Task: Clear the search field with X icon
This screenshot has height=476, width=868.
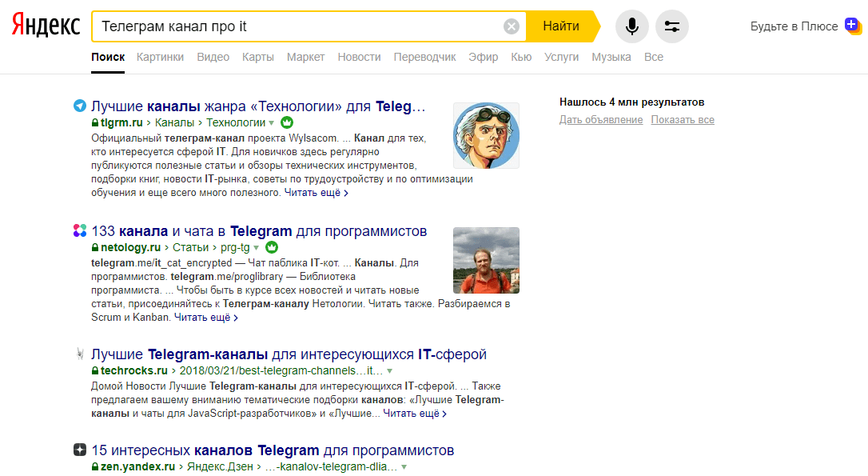Action: [512, 26]
